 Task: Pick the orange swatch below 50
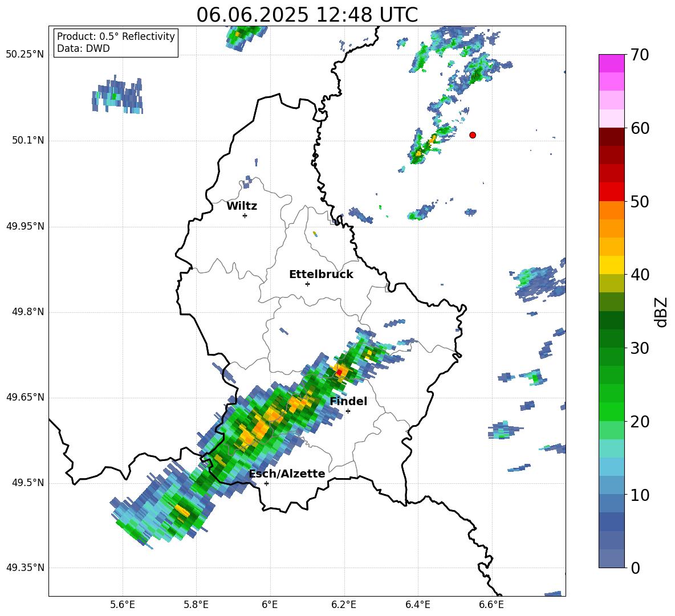[611, 210]
